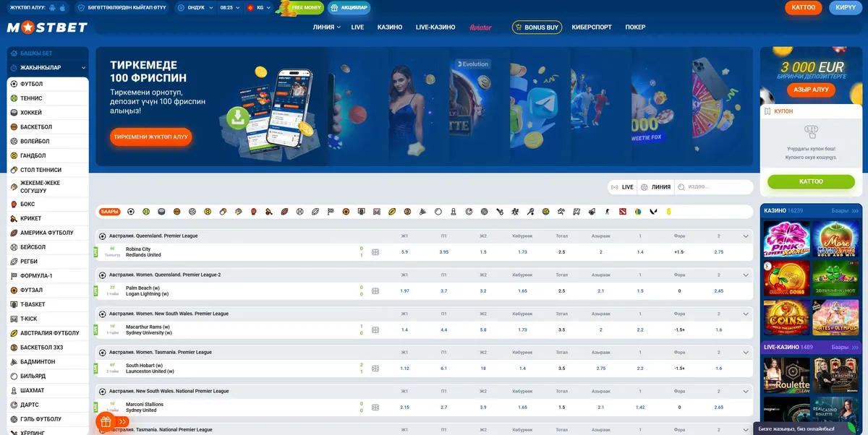
Task: Collapse Women Tasmania Premier League section
Action: coord(746,353)
